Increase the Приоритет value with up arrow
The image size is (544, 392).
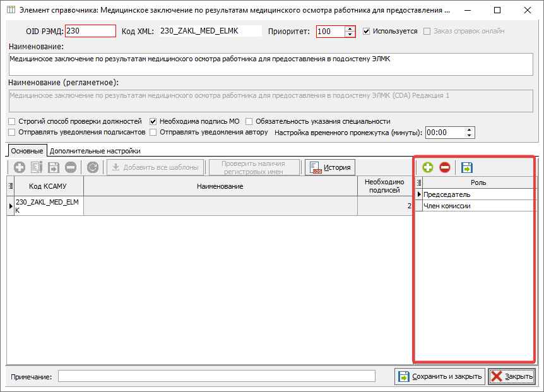coord(350,29)
